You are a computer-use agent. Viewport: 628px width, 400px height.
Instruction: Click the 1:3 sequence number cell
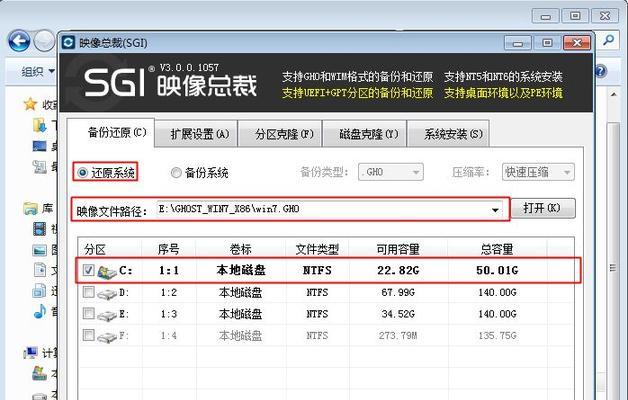click(x=169, y=314)
